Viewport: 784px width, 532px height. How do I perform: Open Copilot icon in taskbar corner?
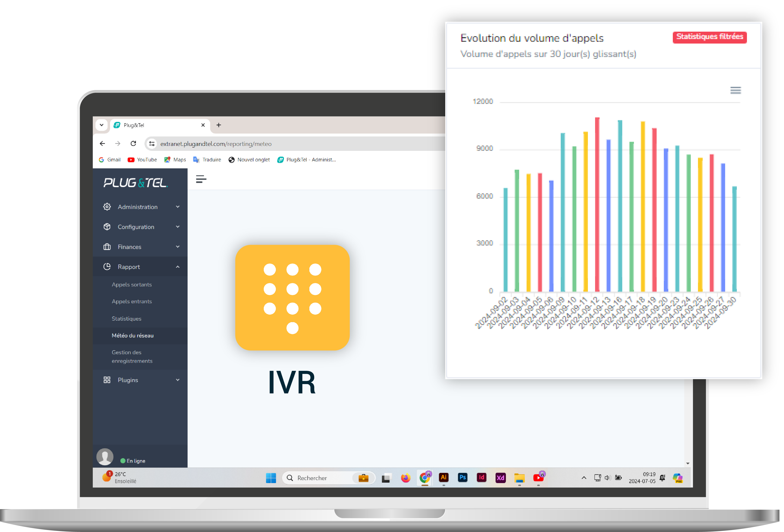[678, 478]
